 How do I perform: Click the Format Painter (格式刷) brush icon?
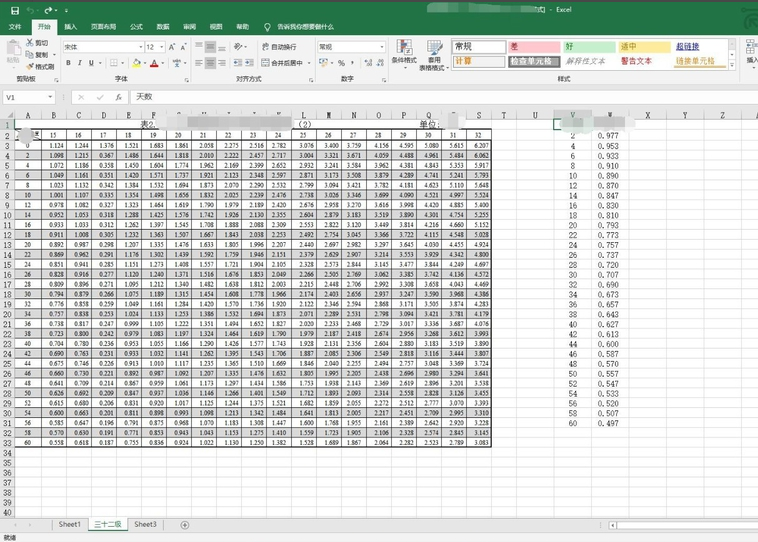(30, 66)
